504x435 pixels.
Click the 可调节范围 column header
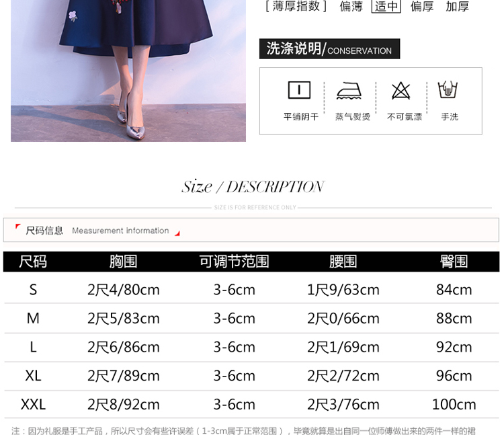234,262
